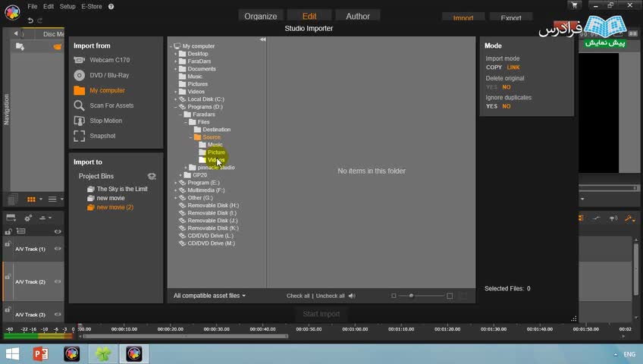Viewport: 643px width, 364px height.
Task: Collapse the Source folder node
Action: click(x=190, y=137)
